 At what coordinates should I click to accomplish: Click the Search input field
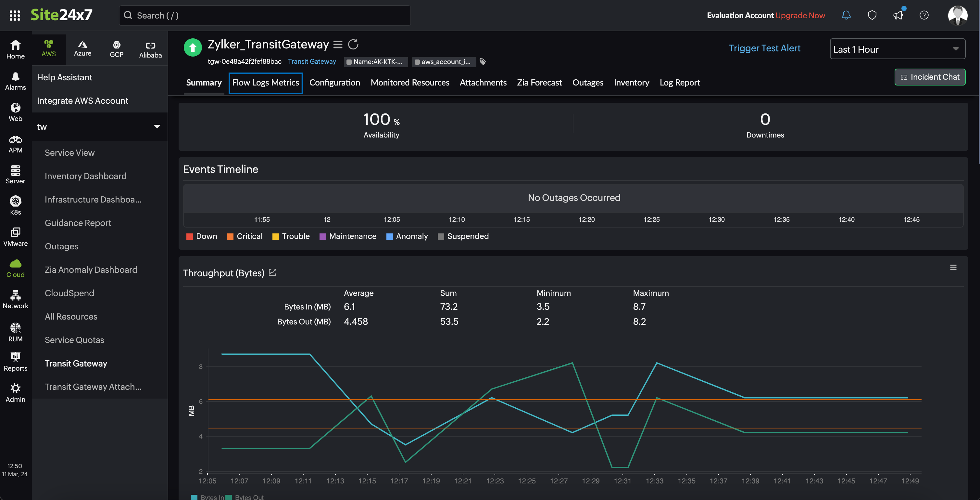[x=265, y=15]
